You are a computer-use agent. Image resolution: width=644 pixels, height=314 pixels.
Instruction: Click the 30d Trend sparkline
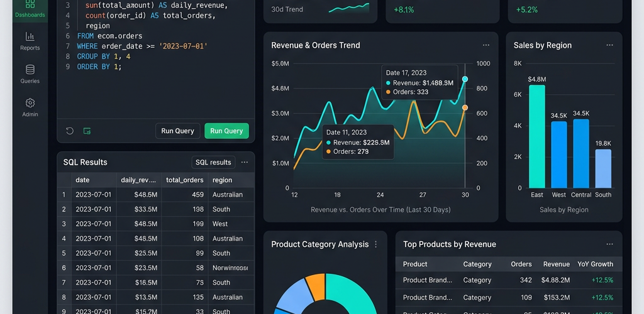click(x=348, y=8)
